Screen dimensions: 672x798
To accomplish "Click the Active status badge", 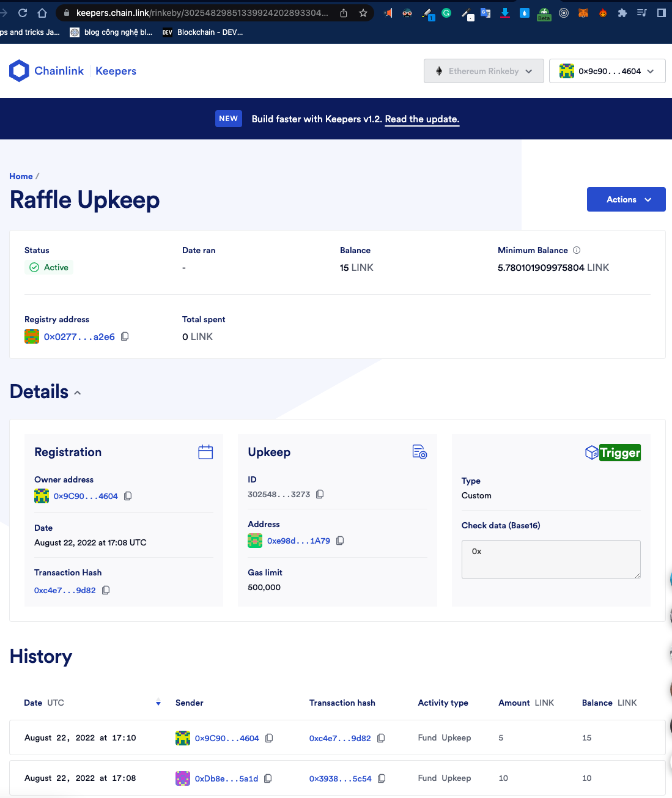I will point(49,267).
